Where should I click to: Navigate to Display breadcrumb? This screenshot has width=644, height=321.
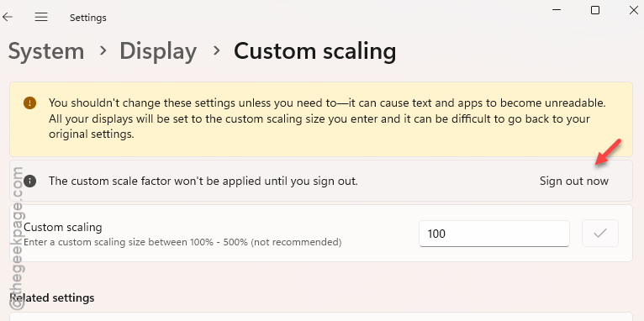[158, 52]
